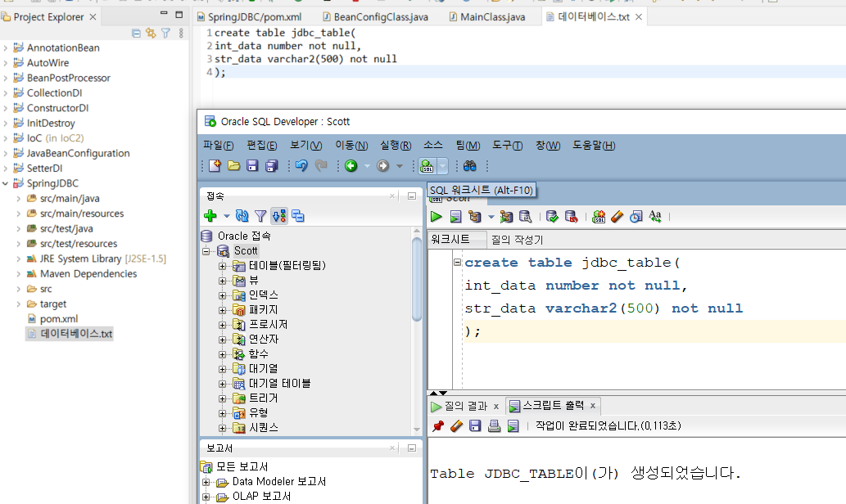Viewport: 846px width, 504px height.
Task: Click the Open folder icon in SQL Developer
Action: coord(233,166)
